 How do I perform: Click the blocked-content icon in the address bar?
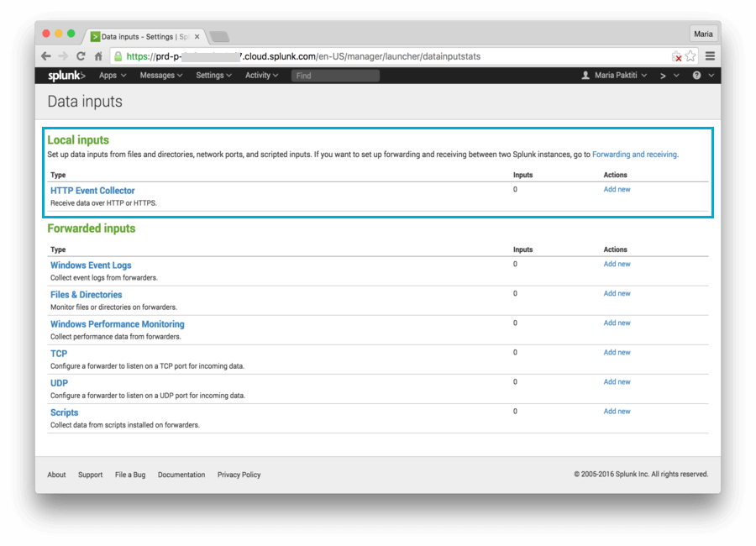click(x=677, y=56)
